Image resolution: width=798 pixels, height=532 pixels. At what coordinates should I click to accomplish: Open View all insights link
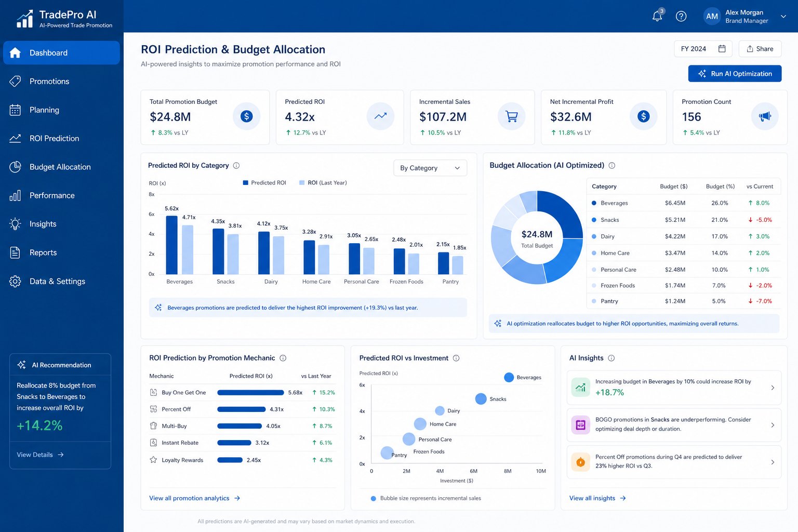pyautogui.click(x=597, y=498)
